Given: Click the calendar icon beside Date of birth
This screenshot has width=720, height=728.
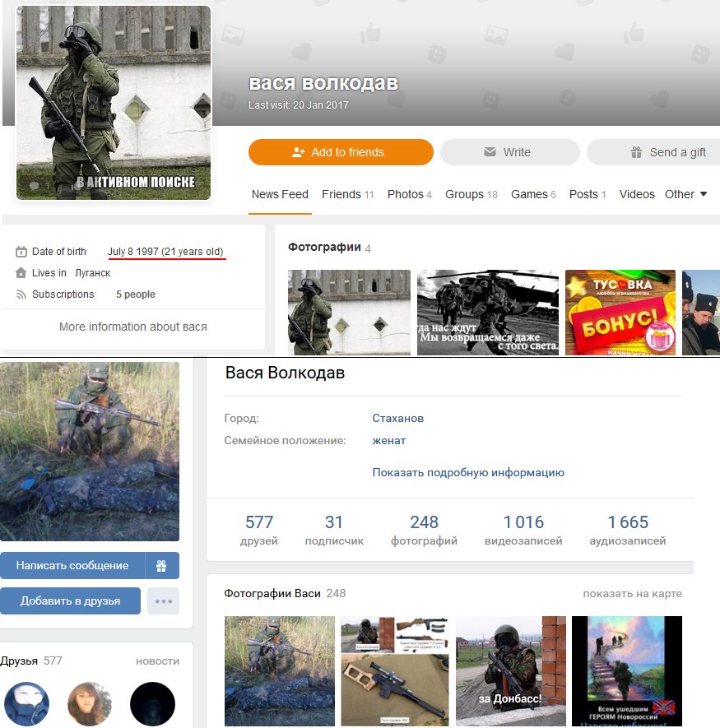Looking at the screenshot, I should 21,252.
